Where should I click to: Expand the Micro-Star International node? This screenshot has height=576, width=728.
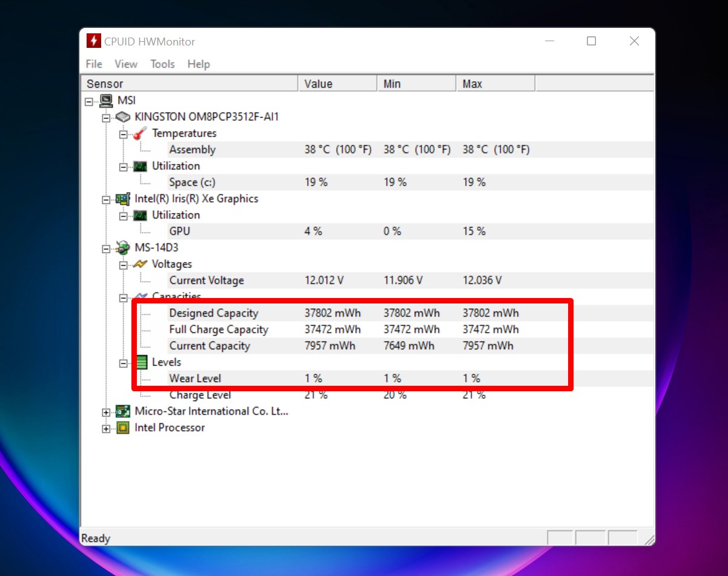(107, 412)
